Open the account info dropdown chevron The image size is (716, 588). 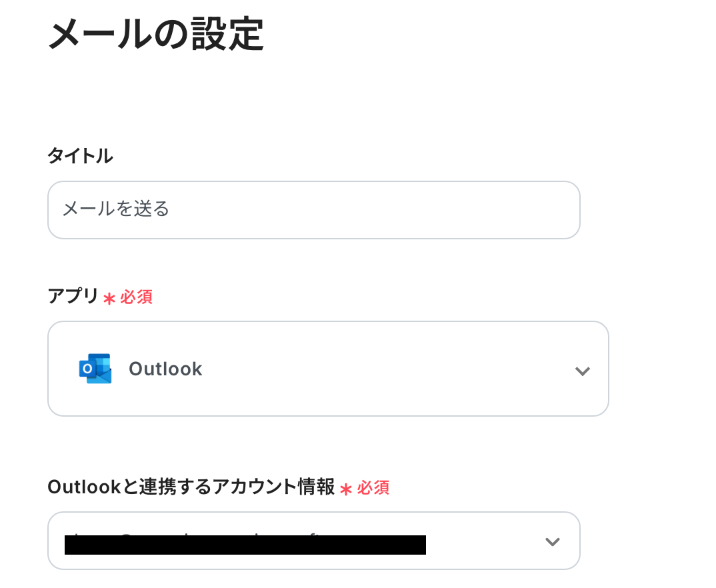tap(553, 541)
